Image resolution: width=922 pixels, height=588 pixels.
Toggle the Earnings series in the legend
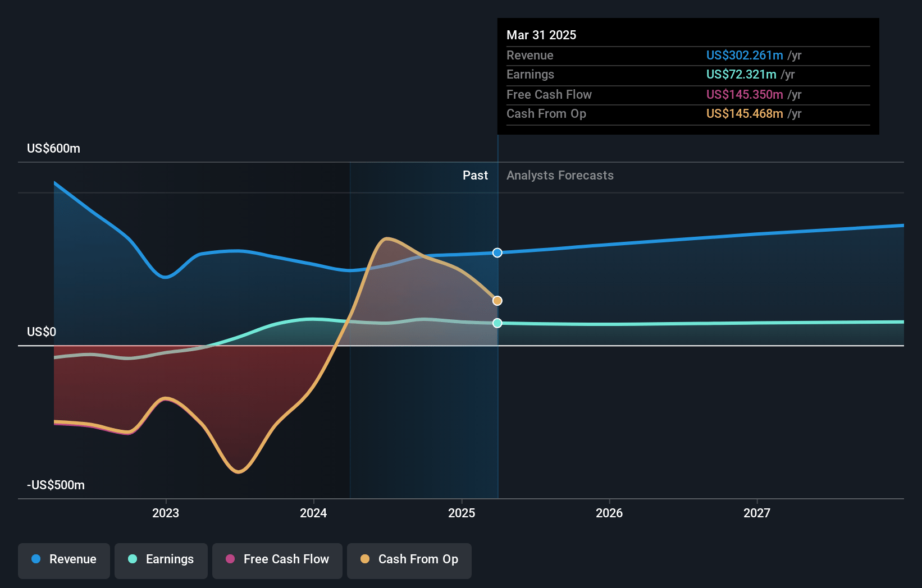pyautogui.click(x=161, y=561)
